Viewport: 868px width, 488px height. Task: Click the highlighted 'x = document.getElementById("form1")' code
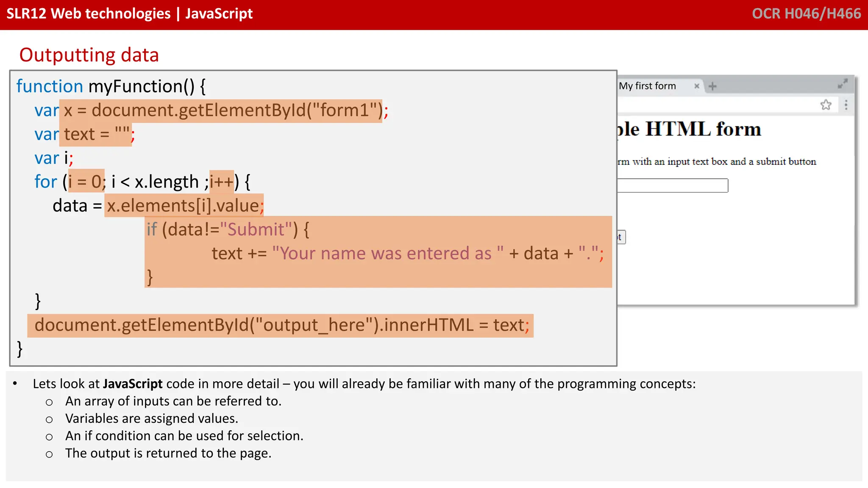[221, 111]
